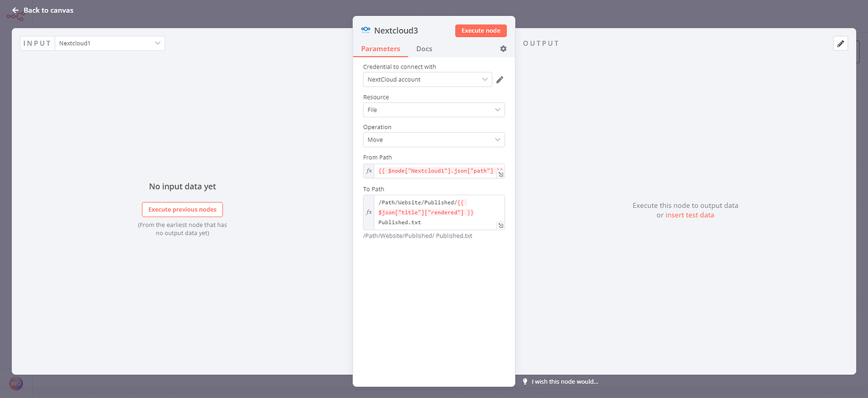Click the fx icon beside To Path
The width and height of the screenshot is (868, 398).
(x=369, y=212)
